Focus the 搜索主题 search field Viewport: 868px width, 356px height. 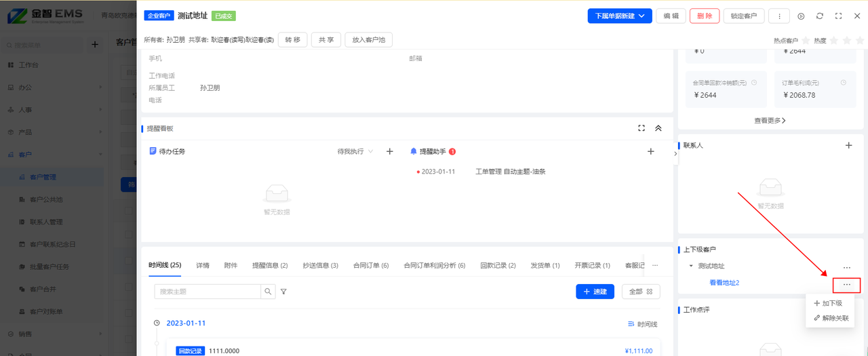[208, 292]
